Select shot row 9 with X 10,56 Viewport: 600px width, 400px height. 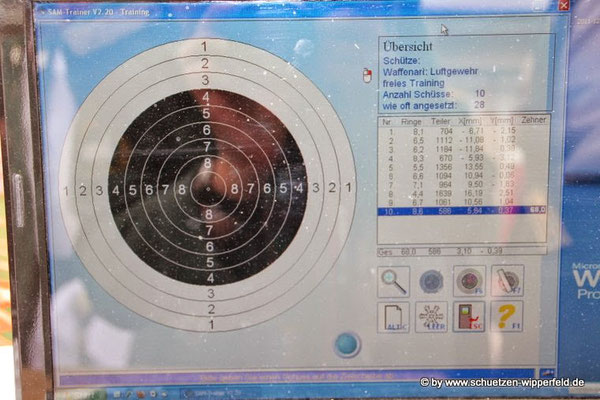461,202
